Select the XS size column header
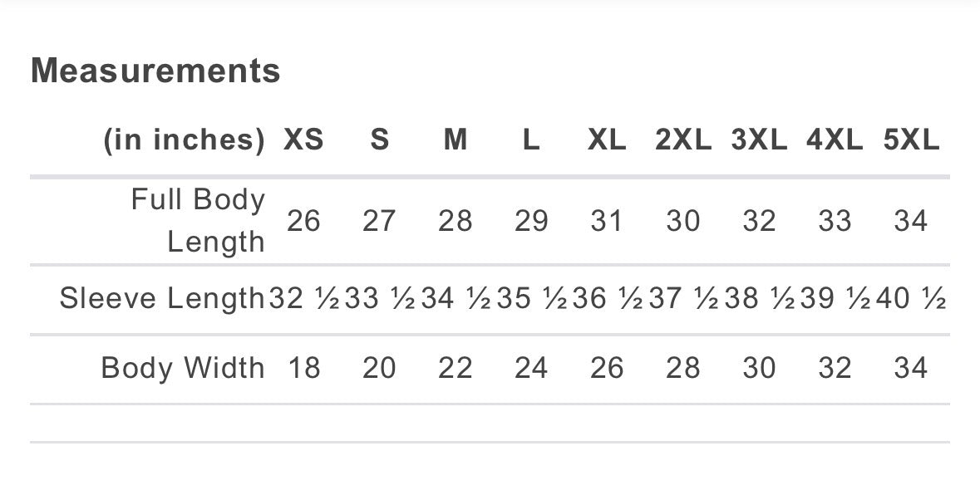The height and width of the screenshot is (485, 980). tap(303, 140)
